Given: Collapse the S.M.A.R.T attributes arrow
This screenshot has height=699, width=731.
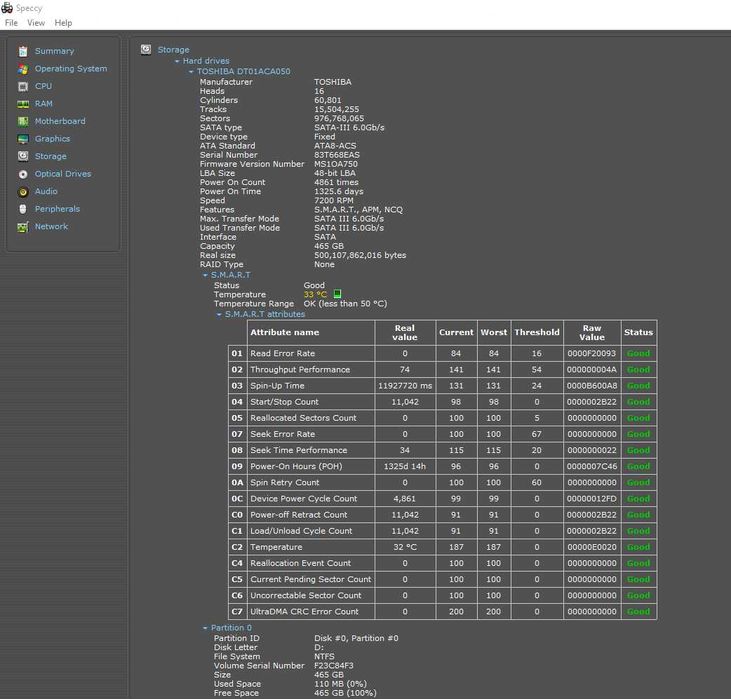Looking at the screenshot, I should click(x=219, y=315).
